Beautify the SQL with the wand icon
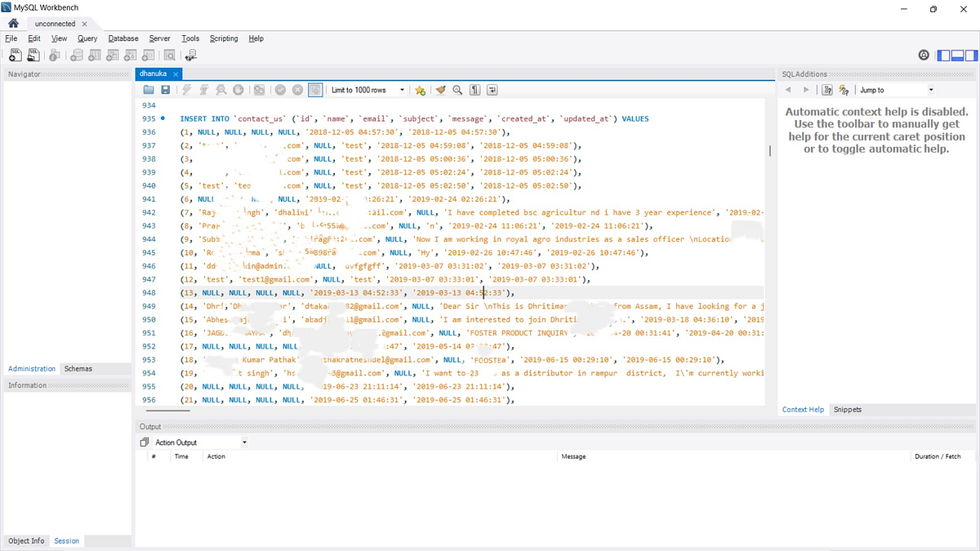Viewport: 980px width, 551px height. pyautogui.click(x=439, y=90)
